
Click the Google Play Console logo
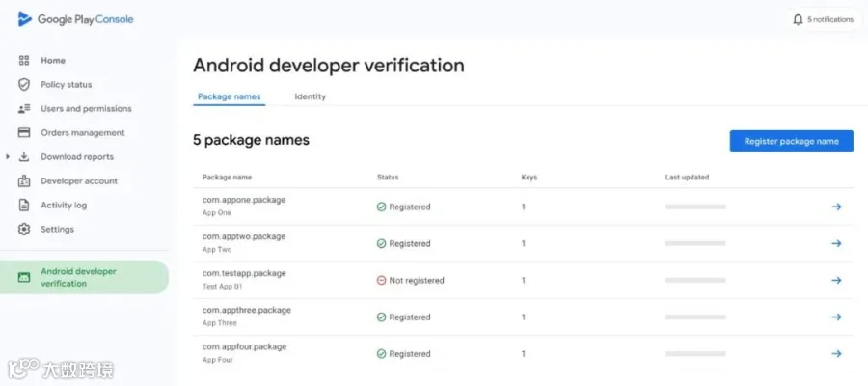(x=76, y=19)
